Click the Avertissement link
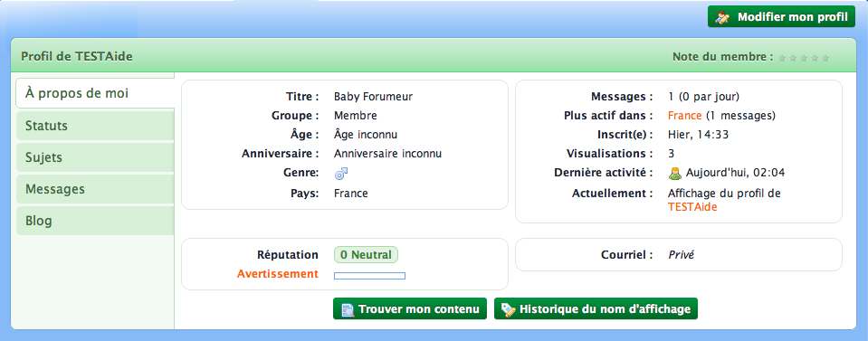The image size is (868, 341). [x=278, y=273]
